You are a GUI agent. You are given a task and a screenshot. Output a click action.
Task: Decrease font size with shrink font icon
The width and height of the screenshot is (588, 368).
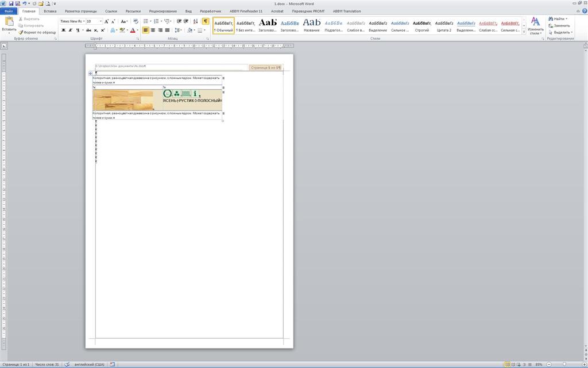pyautogui.click(x=113, y=21)
